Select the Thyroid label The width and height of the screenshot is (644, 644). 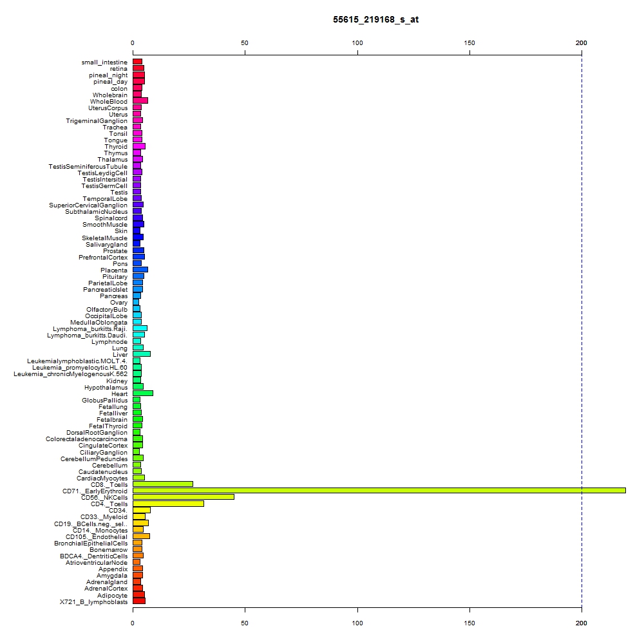[116, 147]
